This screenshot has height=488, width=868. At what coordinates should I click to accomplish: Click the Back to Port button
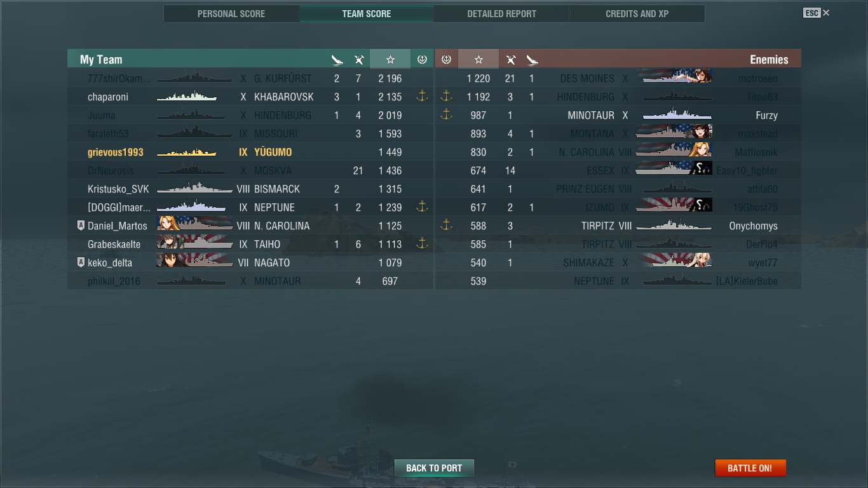coord(434,468)
